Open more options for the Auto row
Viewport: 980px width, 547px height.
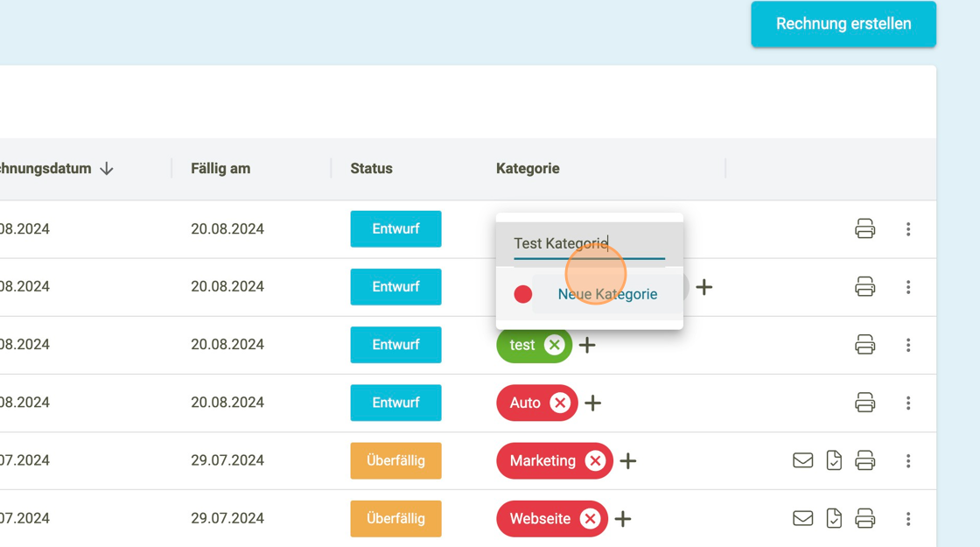click(x=908, y=403)
